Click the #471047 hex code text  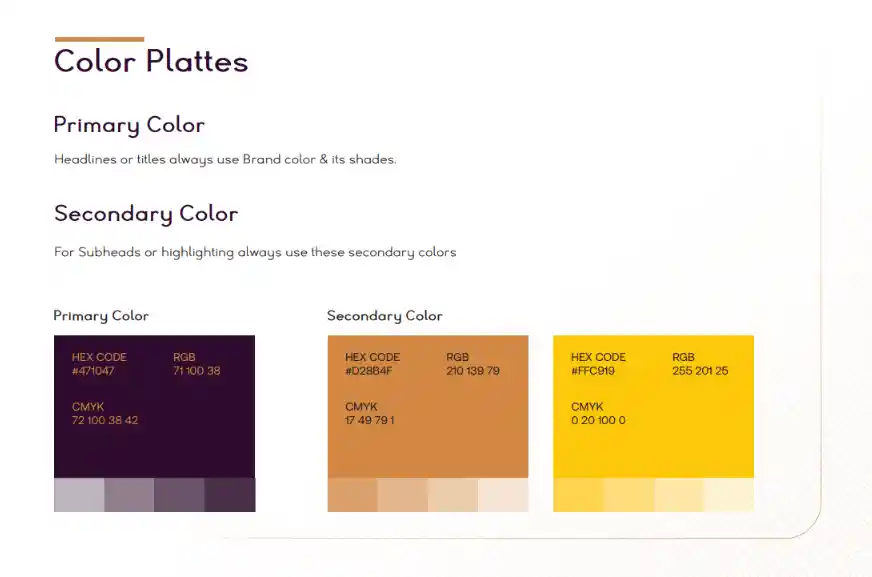coord(93,371)
